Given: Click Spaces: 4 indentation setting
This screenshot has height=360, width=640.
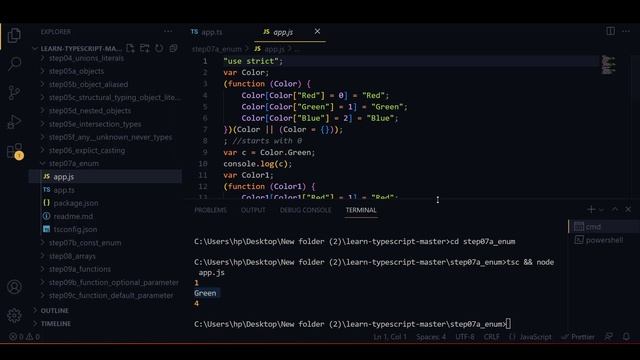Looking at the screenshot, I should pos(431,337).
